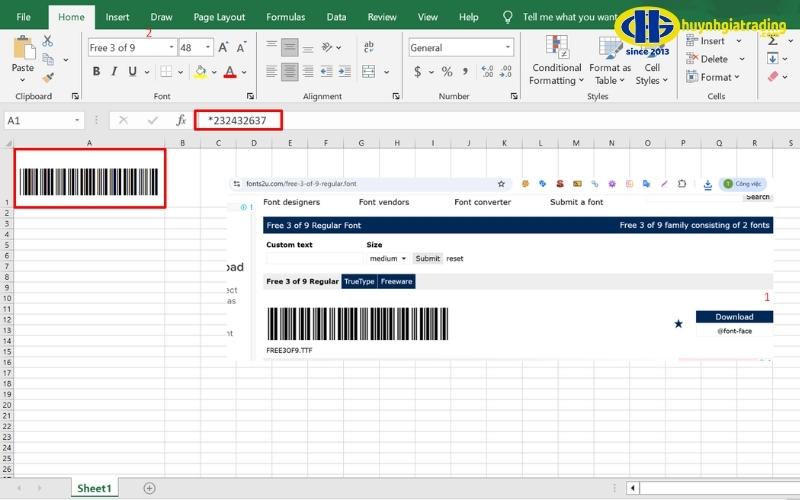
Task: Click the Paste clipboard icon
Action: 23,47
